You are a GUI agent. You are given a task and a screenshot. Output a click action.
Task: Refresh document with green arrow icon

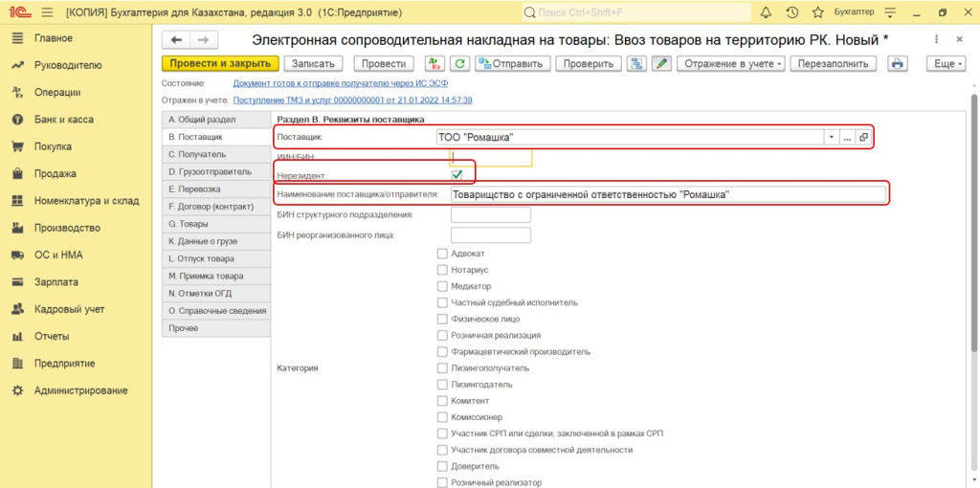460,64
